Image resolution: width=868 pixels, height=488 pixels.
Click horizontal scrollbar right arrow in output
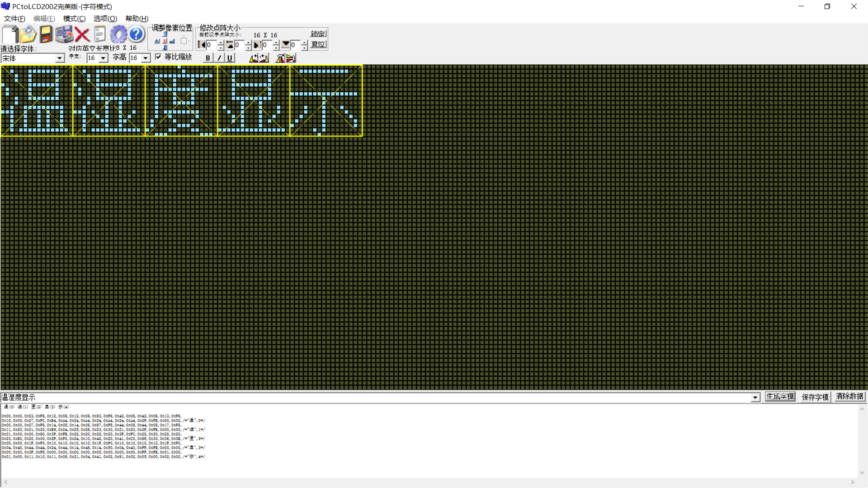pos(853,482)
